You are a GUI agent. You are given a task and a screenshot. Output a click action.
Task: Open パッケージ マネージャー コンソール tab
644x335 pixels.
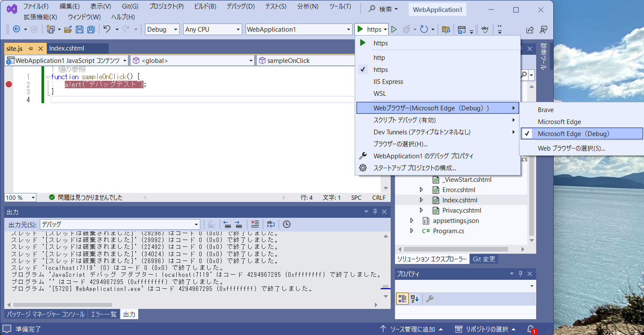pyautogui.click(x=46, y=314)
